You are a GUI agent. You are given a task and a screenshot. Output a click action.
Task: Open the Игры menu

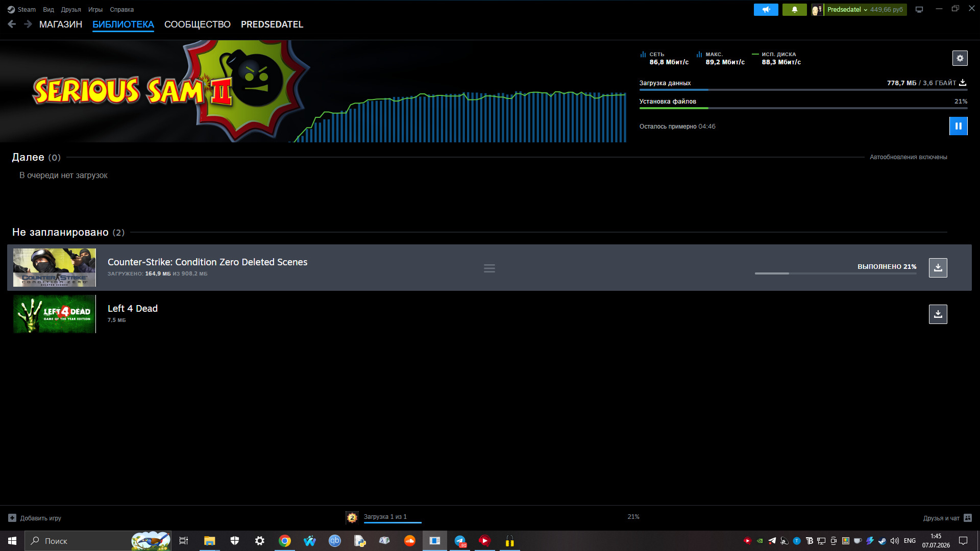click(x=95, y=10)
